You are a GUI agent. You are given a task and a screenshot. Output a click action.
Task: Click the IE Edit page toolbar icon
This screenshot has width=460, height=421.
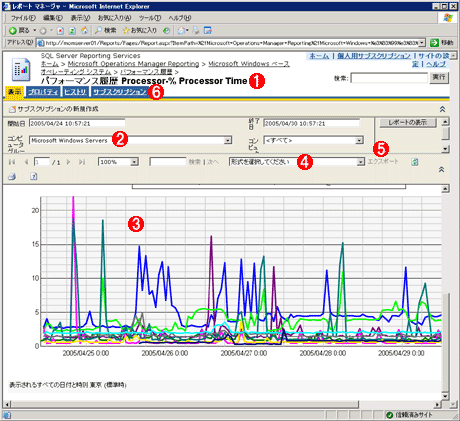[x=208, y=31]
